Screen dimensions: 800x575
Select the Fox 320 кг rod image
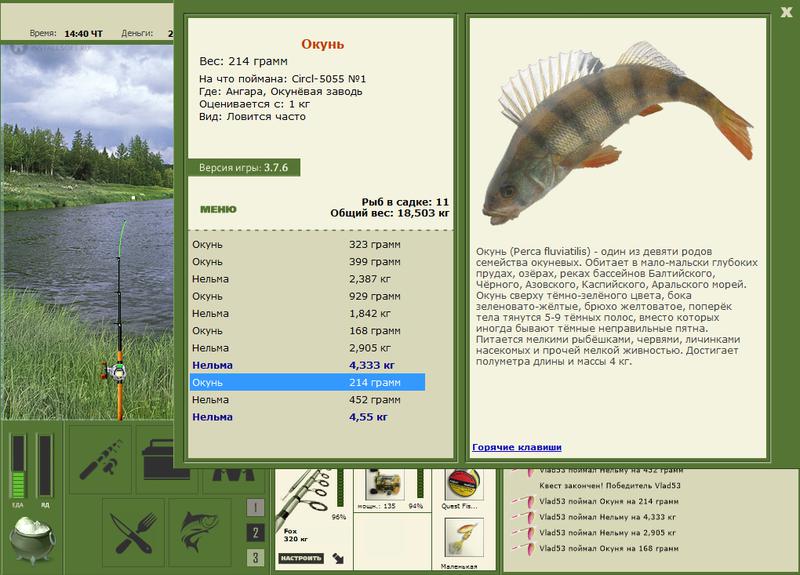click(305, 498)
